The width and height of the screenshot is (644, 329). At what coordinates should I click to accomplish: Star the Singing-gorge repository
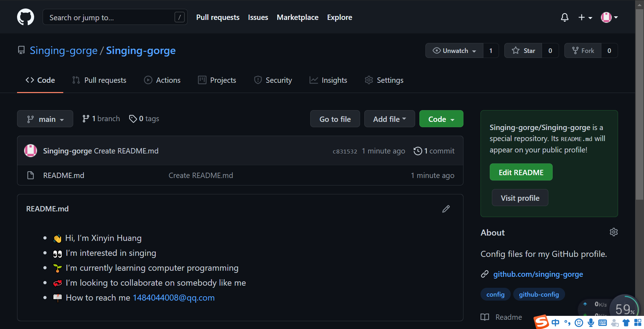coord(523,51)
